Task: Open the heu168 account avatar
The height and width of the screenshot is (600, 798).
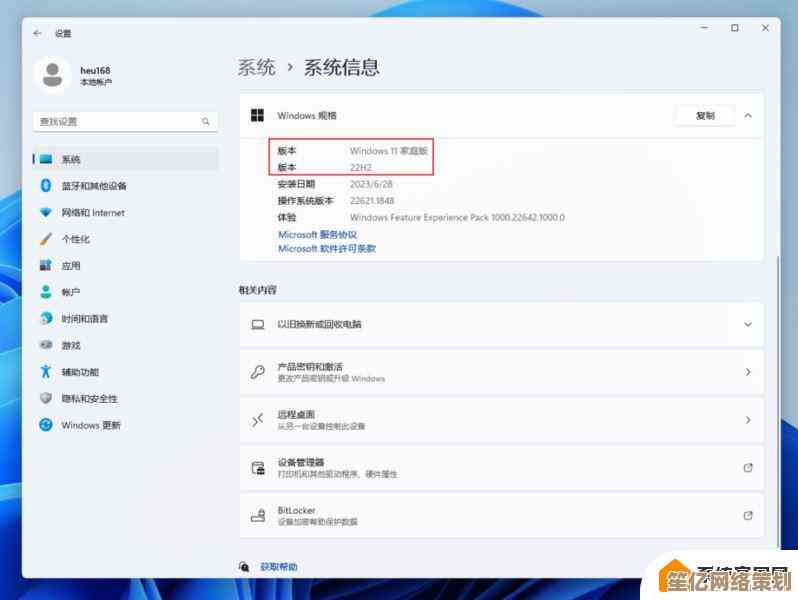Action: 51,75
